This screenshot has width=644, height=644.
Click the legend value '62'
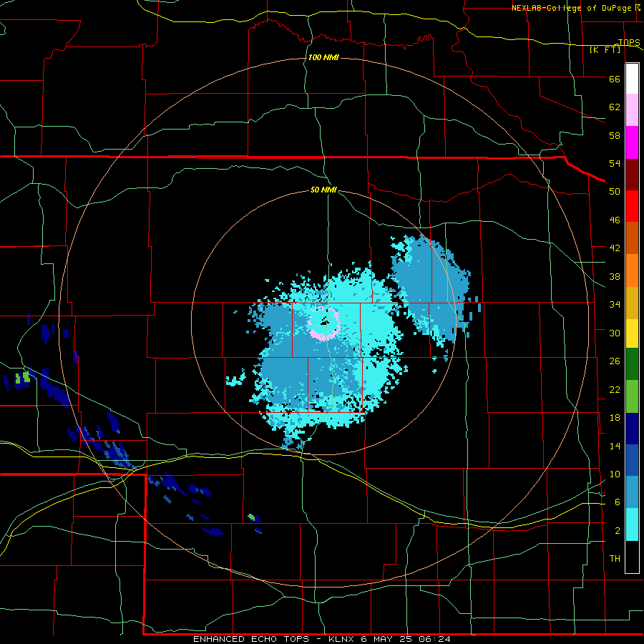tap(615, 107)
